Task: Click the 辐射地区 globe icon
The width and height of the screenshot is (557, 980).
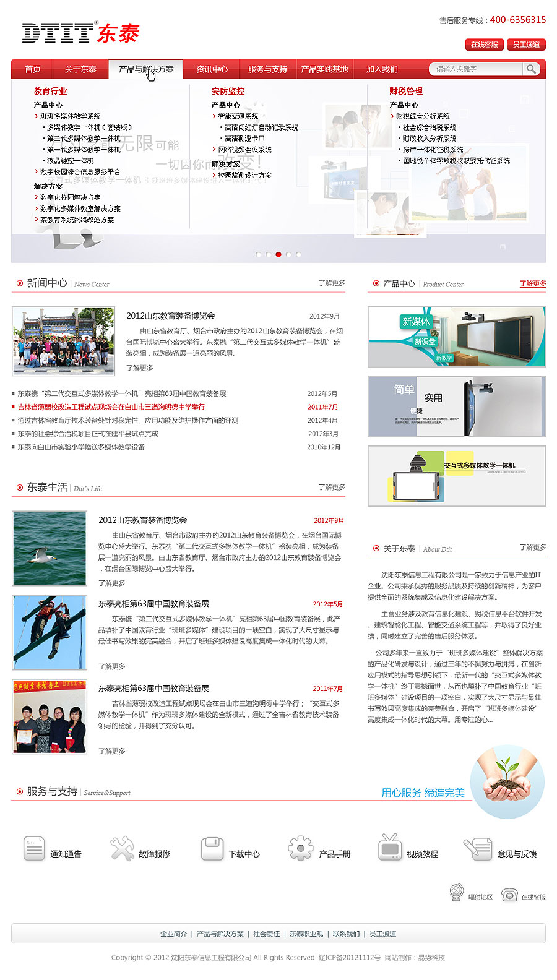Action: [456, 893]
